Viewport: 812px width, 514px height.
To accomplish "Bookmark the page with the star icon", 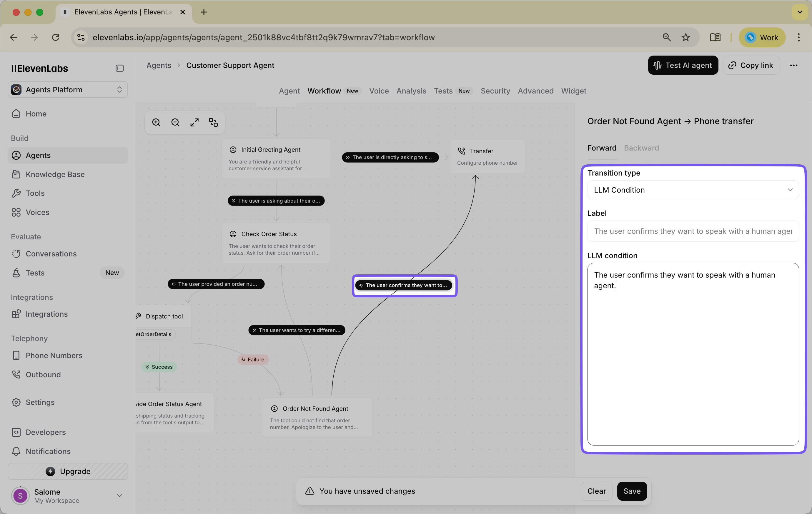I will tap(685, 37).
